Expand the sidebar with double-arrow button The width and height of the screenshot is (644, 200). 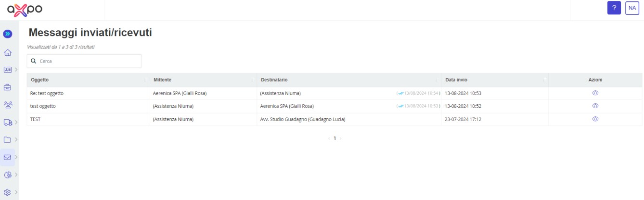click(8, 34)
